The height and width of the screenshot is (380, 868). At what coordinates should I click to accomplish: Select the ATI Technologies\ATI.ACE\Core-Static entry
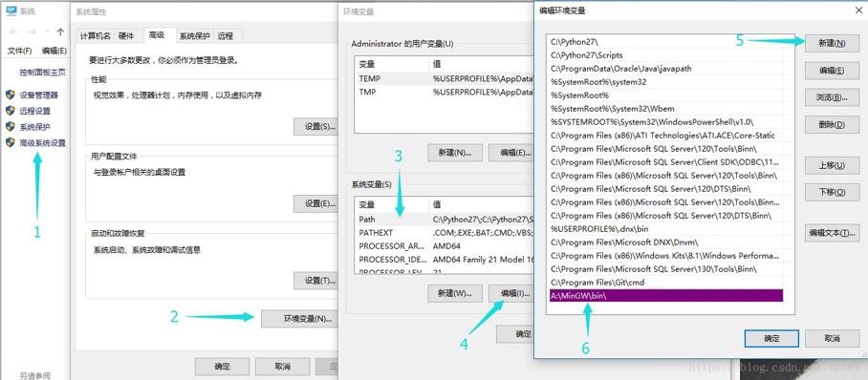(x=666, y=135)
